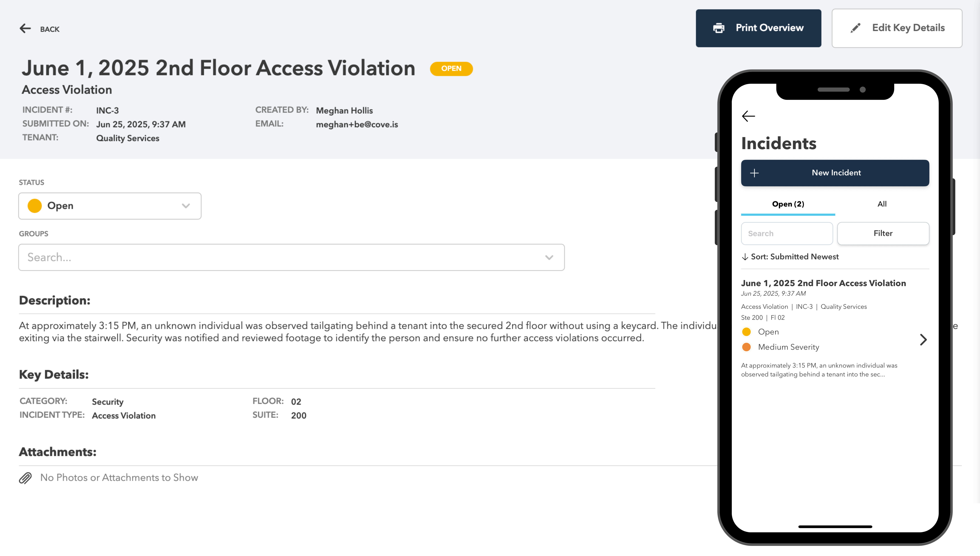Click the printer icon in Print Overview

tap(719, 28)
